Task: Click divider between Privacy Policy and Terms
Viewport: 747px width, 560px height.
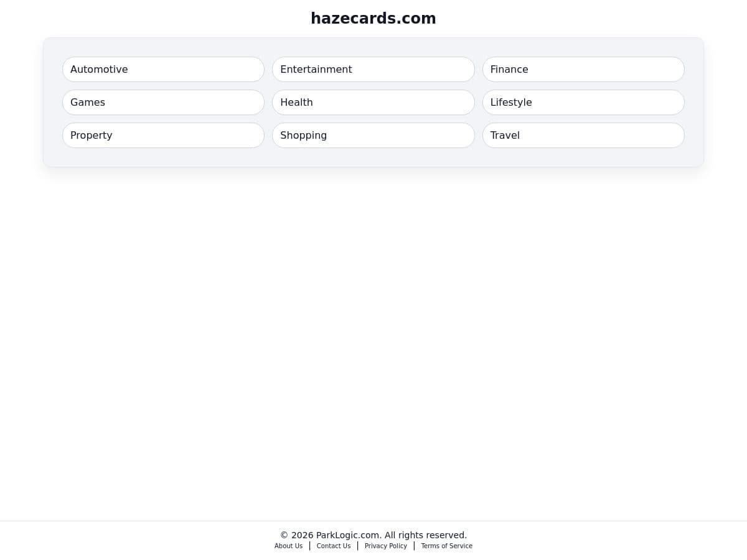Action: 414,546
